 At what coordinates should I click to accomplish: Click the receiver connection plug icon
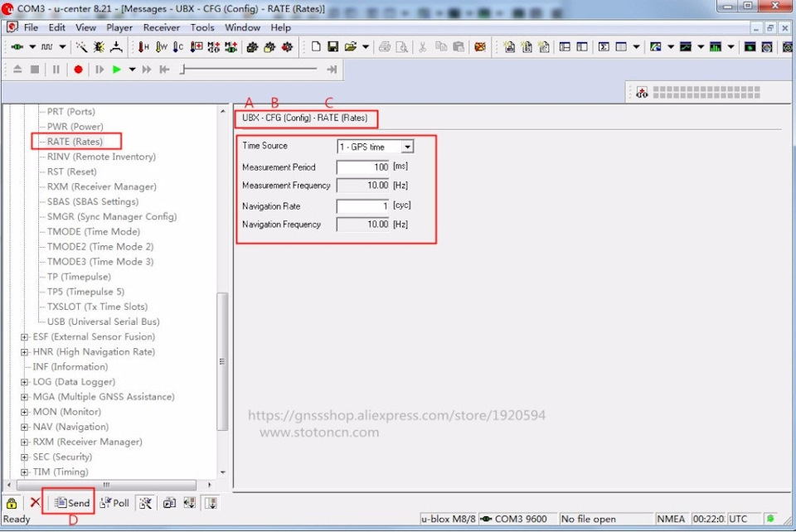coord(17,47)
